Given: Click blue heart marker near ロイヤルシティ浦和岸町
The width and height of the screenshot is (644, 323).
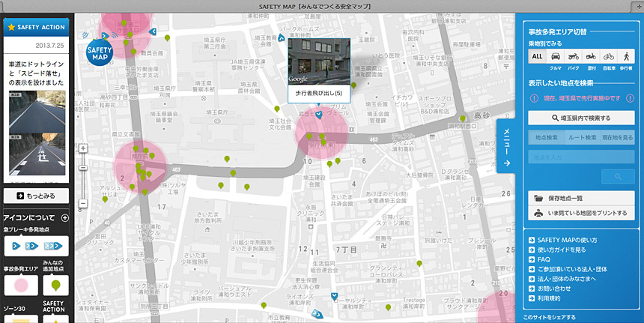Looking at the screenshot, I should coord(334,296).
